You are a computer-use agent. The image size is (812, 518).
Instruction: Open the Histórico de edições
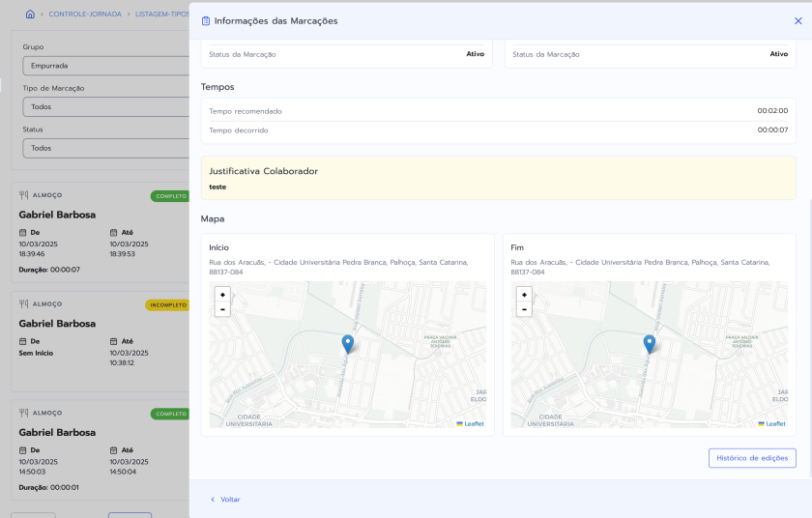[x=752, y=458]
